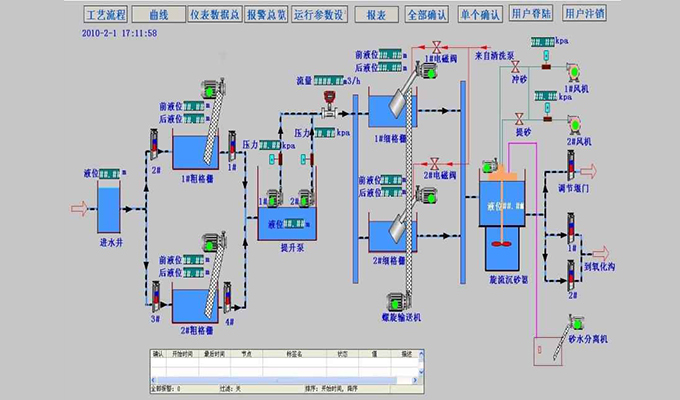Screen dimensions: 680x400
Task: Select the 2#粗格栅 coarse screen motor
Action: pyautogui.click(x=213, y=244)
